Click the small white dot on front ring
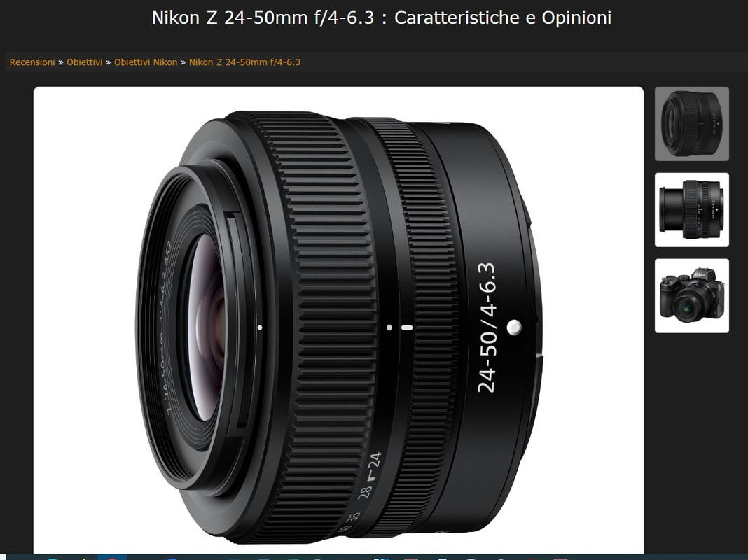The image size is (748, 560). (260, 328)
